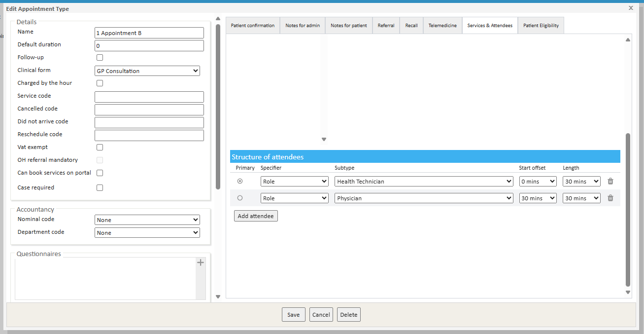Expand Health Technician subtype dropdown

tap(424, 182)
